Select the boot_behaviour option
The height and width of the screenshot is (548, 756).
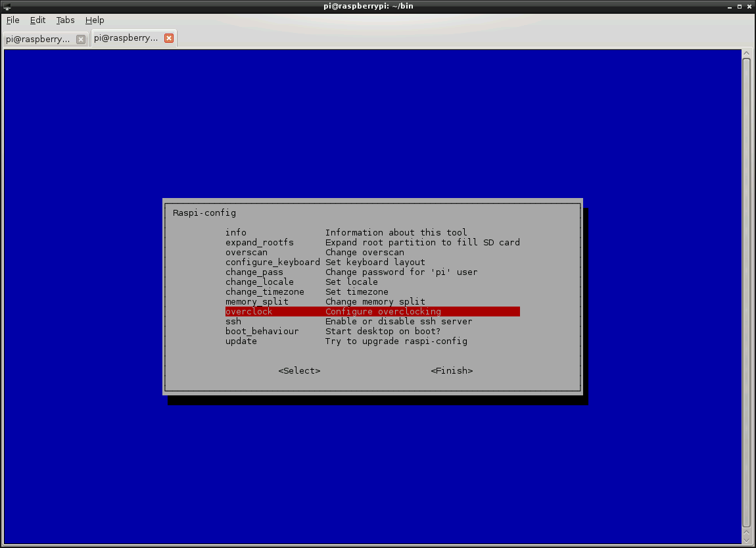(x=262, y=331)
